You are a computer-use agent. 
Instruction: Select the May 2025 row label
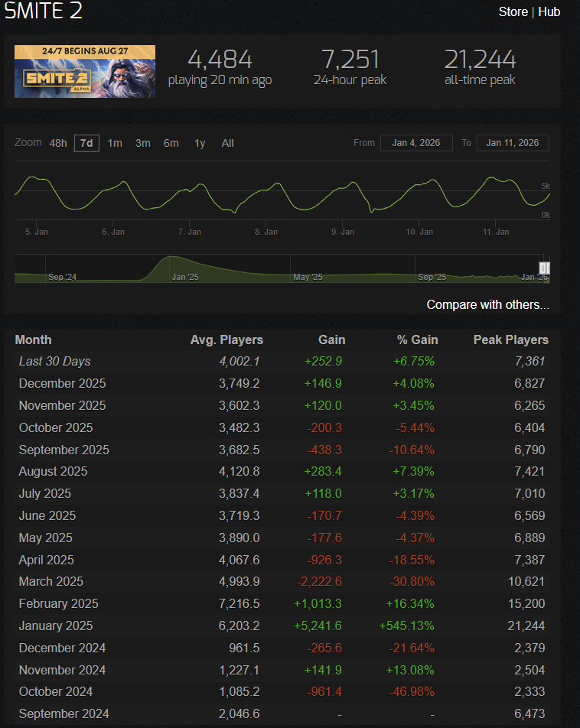coord(46,538)
